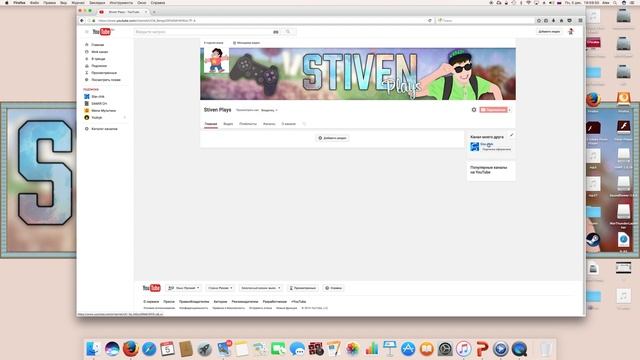Click the Справка help button in footer
The width and height of the screenshot is (640, 360).
point(333,288)
